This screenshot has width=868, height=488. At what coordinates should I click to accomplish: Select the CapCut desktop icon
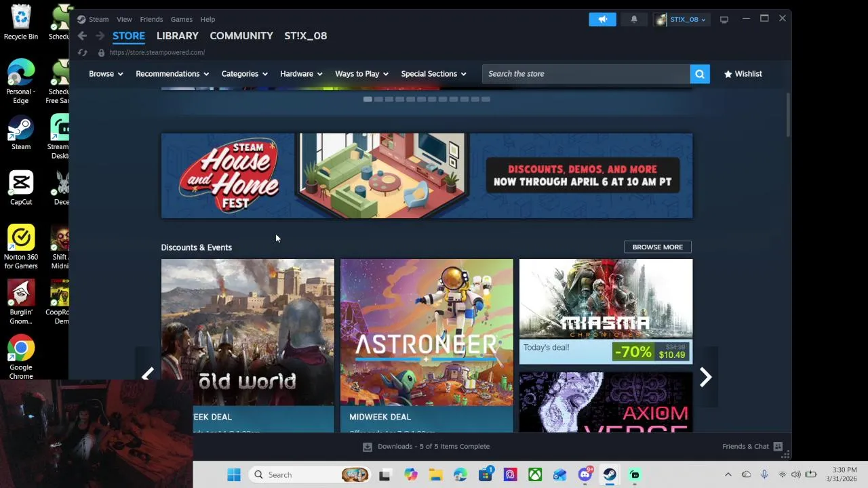21,188
